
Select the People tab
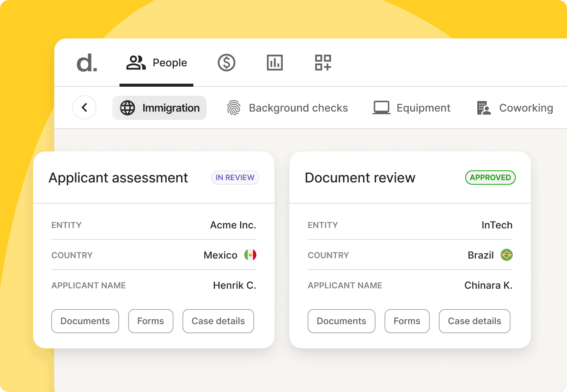tap(156, 63)
